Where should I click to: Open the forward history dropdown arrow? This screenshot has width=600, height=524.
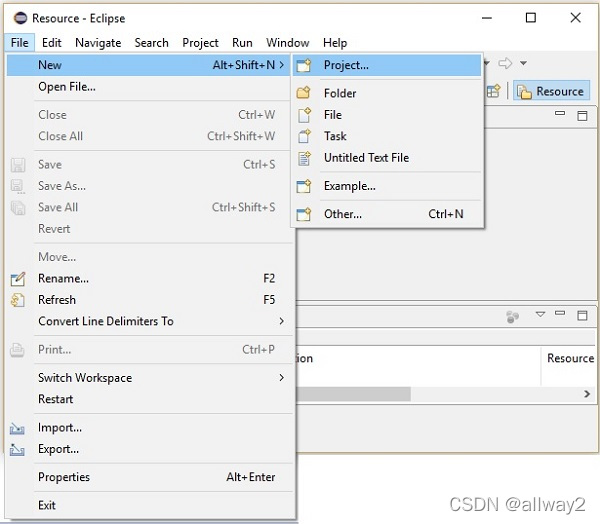click(x=523, y=63)
